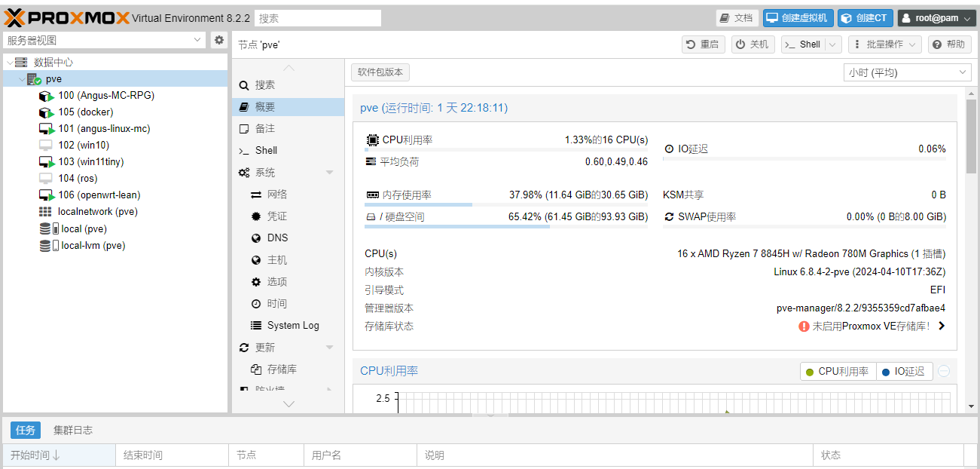
Task: Toggle the CPU利用率 legend item
Action: [x=837, y=371]
